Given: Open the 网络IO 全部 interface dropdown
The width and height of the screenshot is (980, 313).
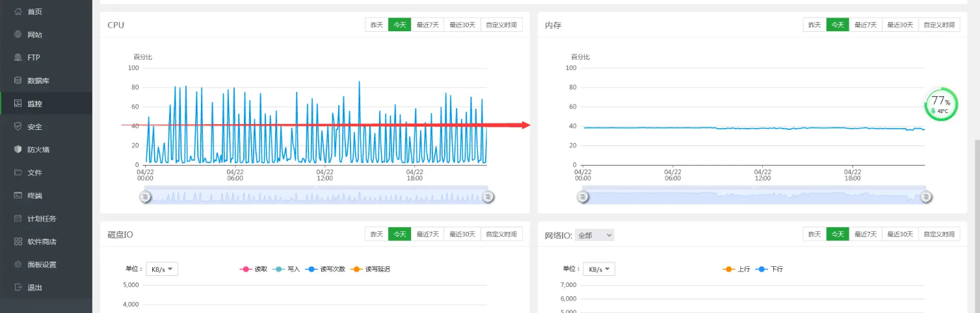Looking at the screenshot, I should coord(594,235).
